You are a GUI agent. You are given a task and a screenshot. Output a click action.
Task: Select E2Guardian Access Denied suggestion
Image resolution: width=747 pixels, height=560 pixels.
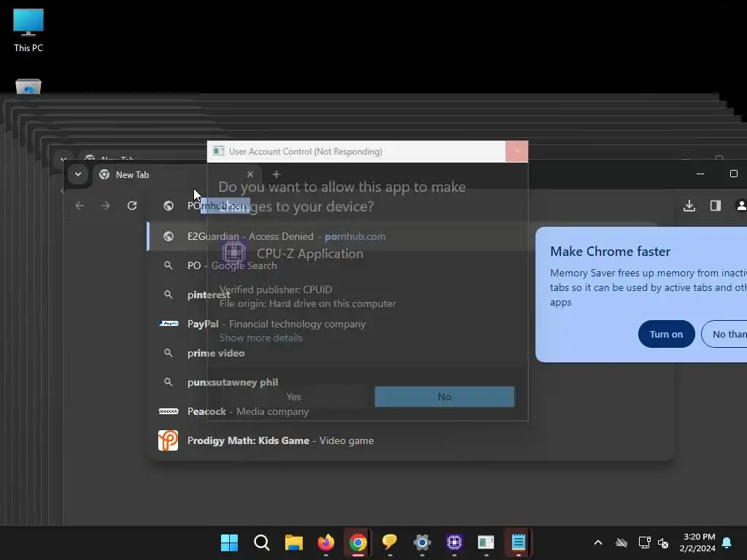(x=411, y=236)
